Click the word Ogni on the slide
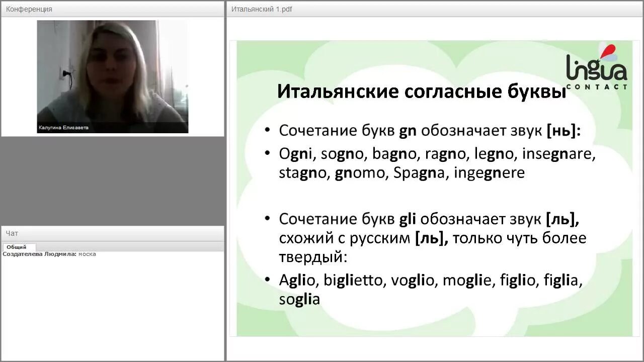This screenshot has width=644, height=362. coord(296,154)
